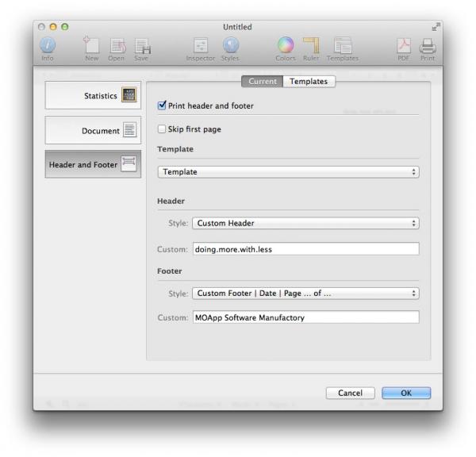Screen dimensions: 476x457
Task: Switch to the Templates tab
Action: pyautogui.click(x=309, y=81)
